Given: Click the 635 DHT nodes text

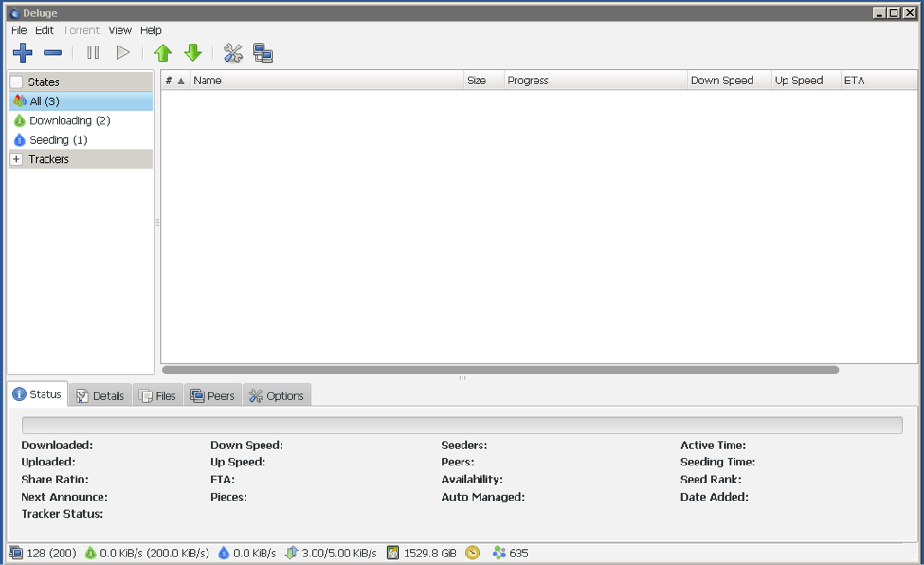Looking at the screenshot, I should pos(518,554).
